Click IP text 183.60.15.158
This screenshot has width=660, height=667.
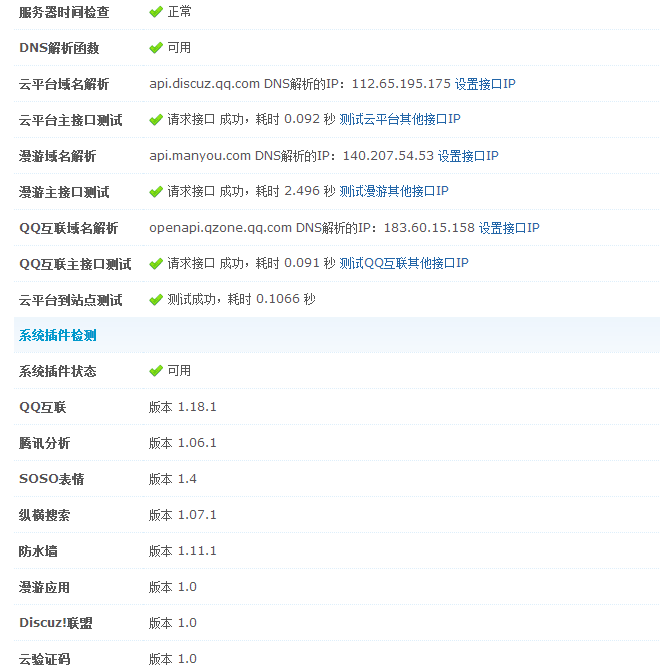click(429, 228)
